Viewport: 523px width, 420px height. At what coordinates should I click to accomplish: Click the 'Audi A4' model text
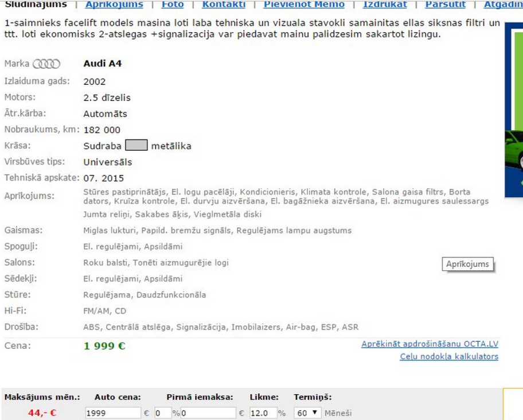coord(103,63)
